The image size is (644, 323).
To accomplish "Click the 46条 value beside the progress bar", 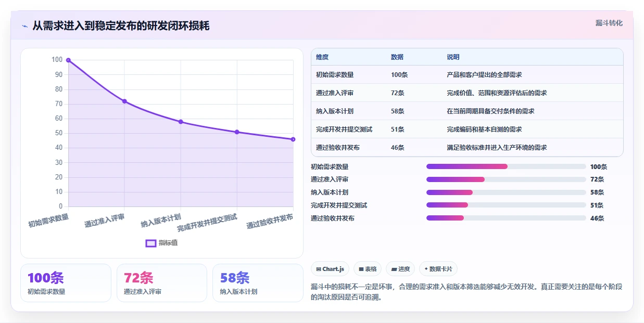I will tap(597, 218).
